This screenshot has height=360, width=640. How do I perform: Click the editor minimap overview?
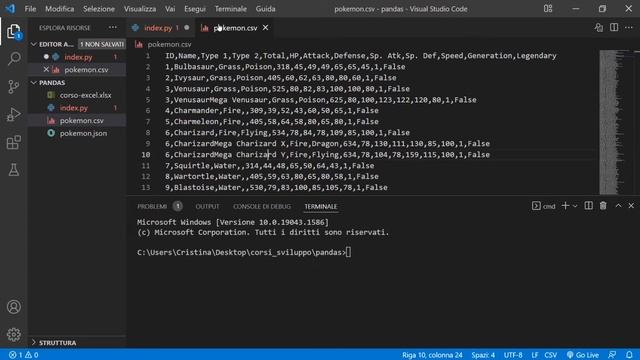coord(616,122)
